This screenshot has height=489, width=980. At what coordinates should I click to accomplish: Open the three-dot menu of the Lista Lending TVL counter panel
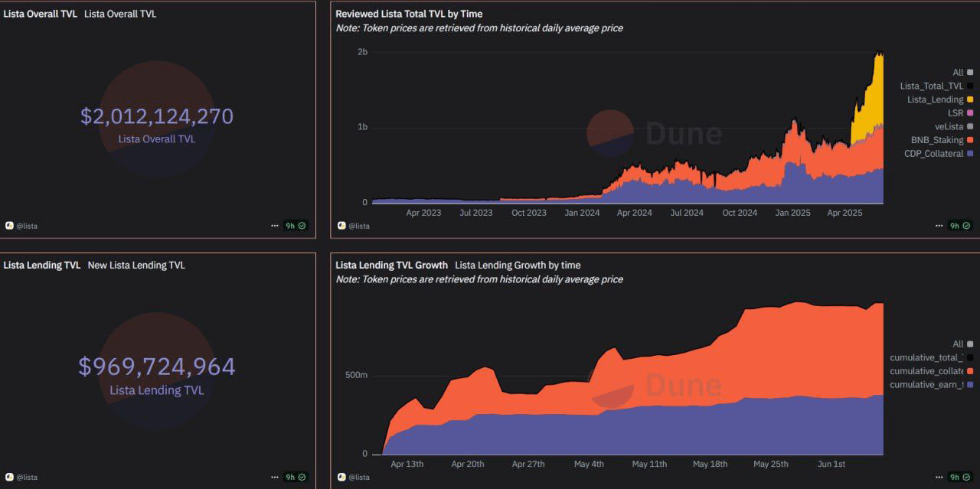pos(275,477)
